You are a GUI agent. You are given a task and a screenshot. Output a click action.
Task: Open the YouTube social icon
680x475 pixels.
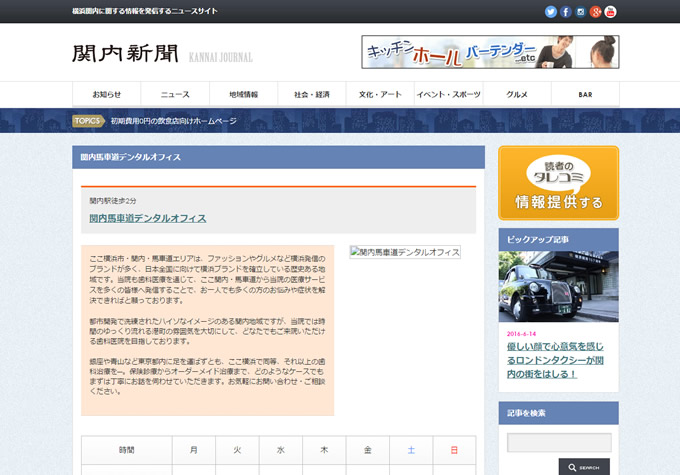(610, 12)
